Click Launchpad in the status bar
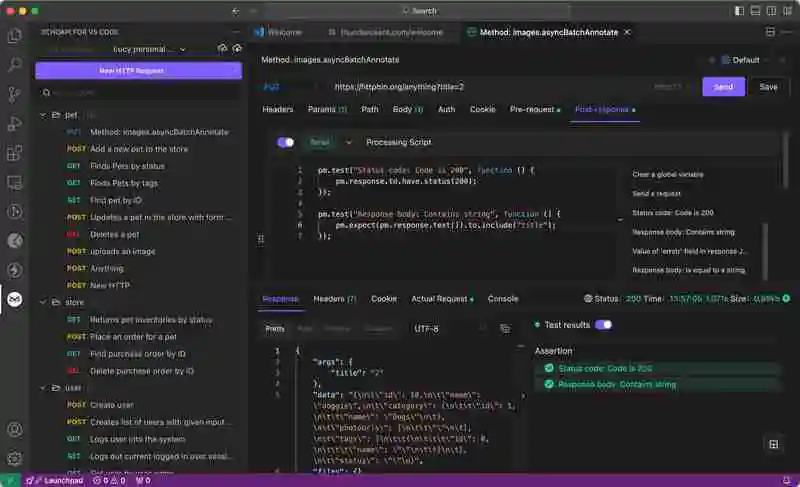The width and height of the screenshot is (800, 487). (x=58, y=480)
